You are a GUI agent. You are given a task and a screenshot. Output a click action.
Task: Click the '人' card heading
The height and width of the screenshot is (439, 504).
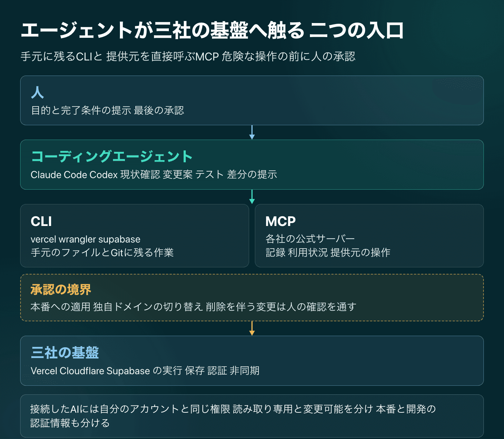point(37,92)
